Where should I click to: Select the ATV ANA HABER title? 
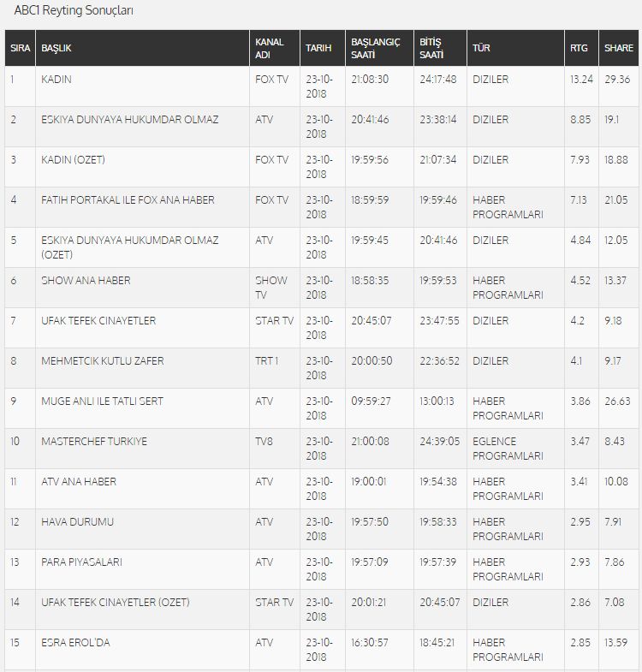click(x=79, y=482)
